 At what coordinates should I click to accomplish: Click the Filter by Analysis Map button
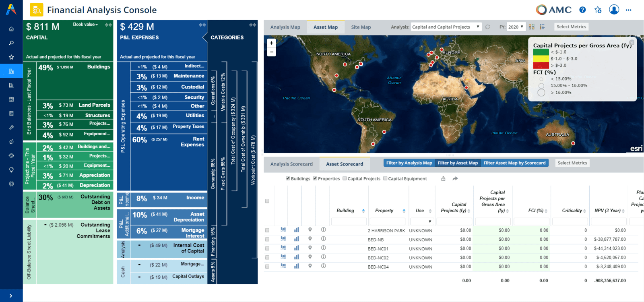click(409, 163)
